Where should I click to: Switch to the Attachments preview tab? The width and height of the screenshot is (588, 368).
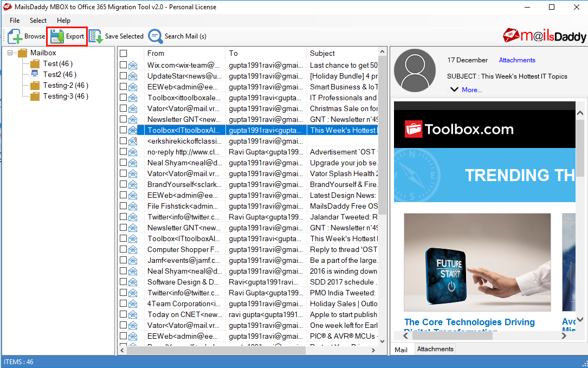pyautogui.click(x=435, y=349)
